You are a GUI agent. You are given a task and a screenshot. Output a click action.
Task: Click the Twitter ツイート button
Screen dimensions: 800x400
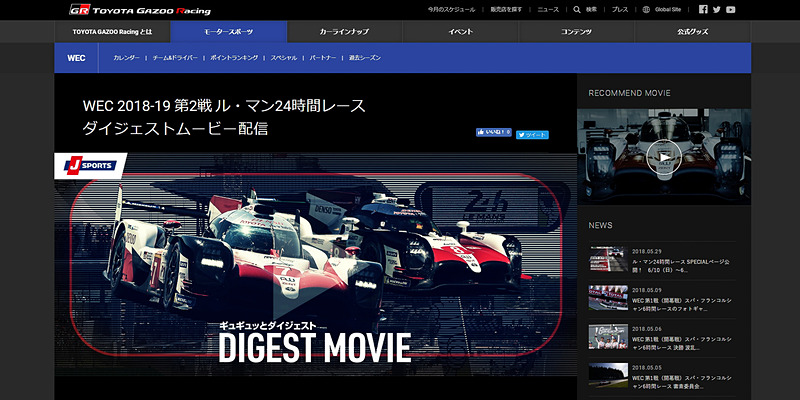click(x=532, y=135)
